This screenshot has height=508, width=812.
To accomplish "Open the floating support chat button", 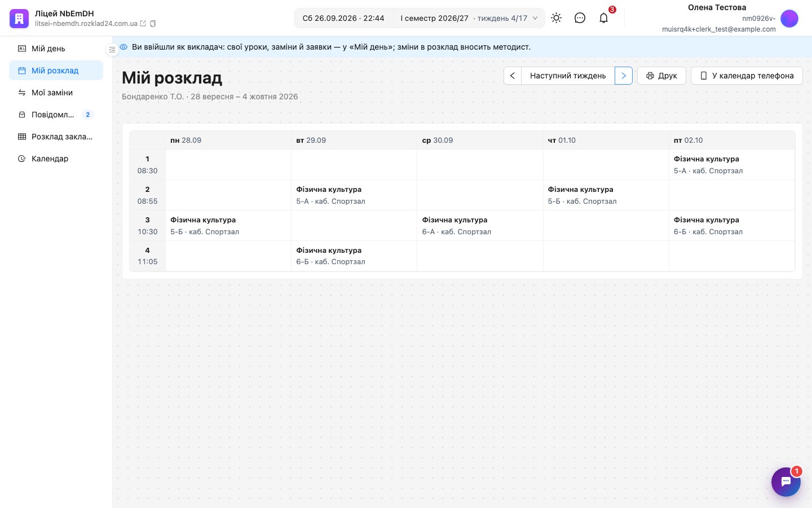I will click(786, 482).
